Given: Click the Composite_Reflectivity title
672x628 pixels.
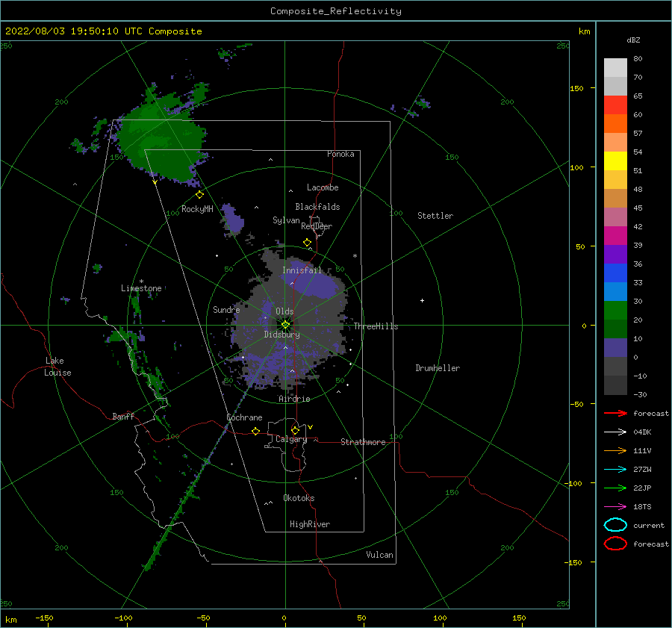Looking at the screenshot, I should (335, 11).
